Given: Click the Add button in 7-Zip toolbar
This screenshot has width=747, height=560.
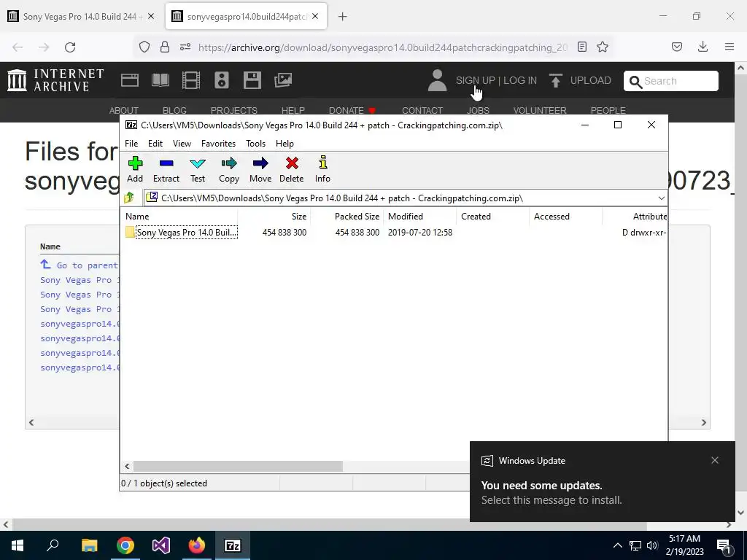Looking at the screenshot, I should pyautogui.click(x=135, y=169).
